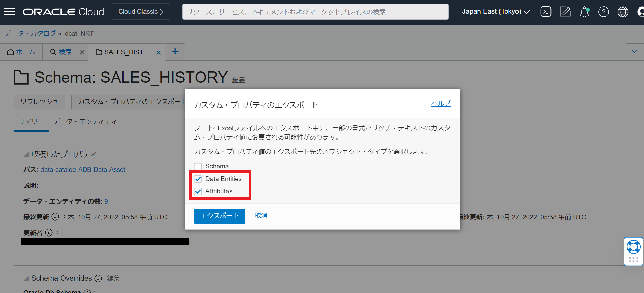Focus the top resource search field

[x=315, y=12]
